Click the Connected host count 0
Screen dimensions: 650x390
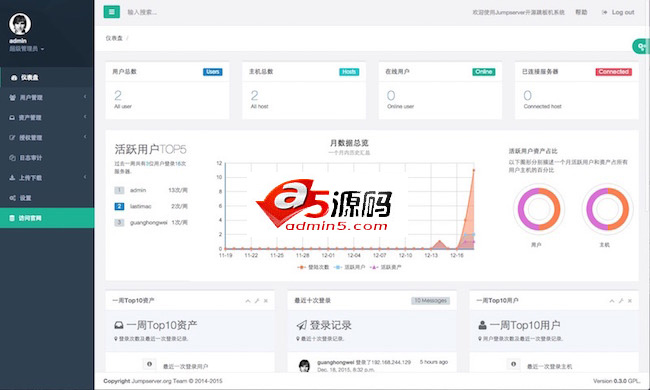click(527, 95)
